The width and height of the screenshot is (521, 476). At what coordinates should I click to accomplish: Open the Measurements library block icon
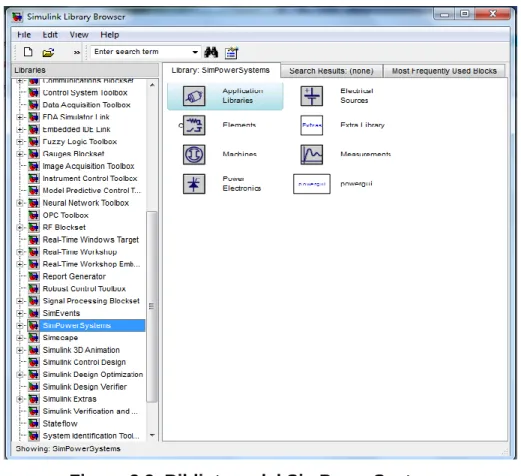click(312, 155)
